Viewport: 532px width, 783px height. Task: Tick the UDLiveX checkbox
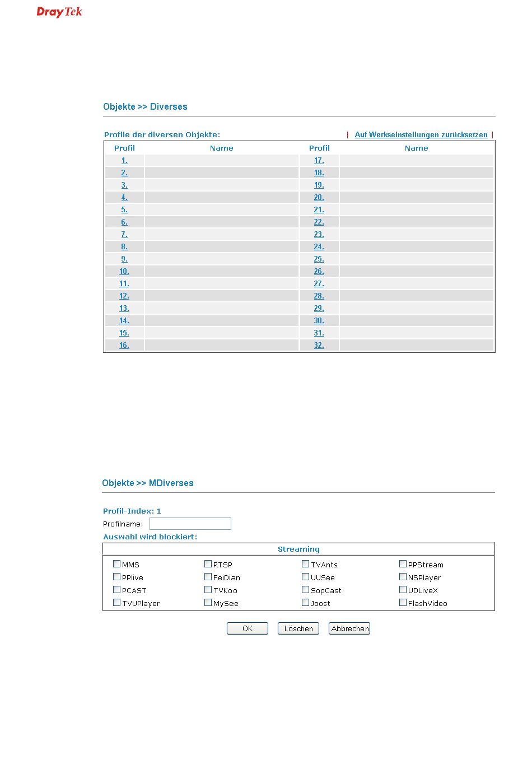[403, 590]
